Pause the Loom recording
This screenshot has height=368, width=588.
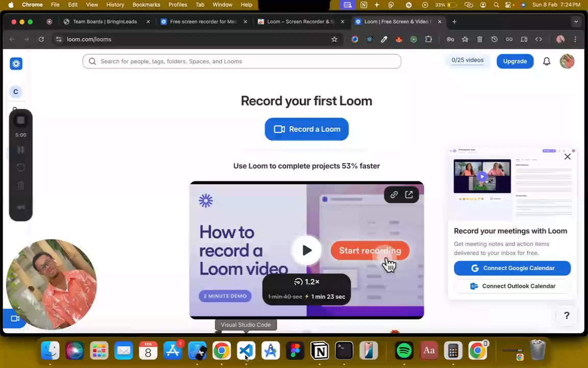tap(20, 149)
